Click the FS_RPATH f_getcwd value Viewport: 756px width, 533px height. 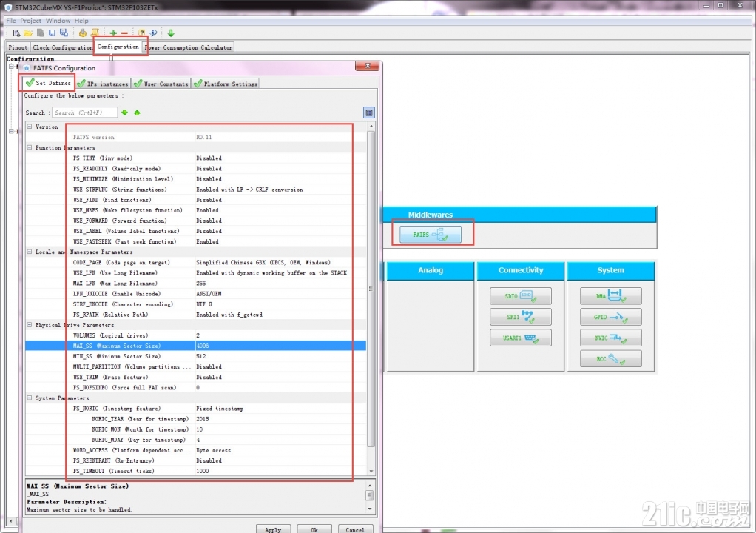tap(229, 315)
